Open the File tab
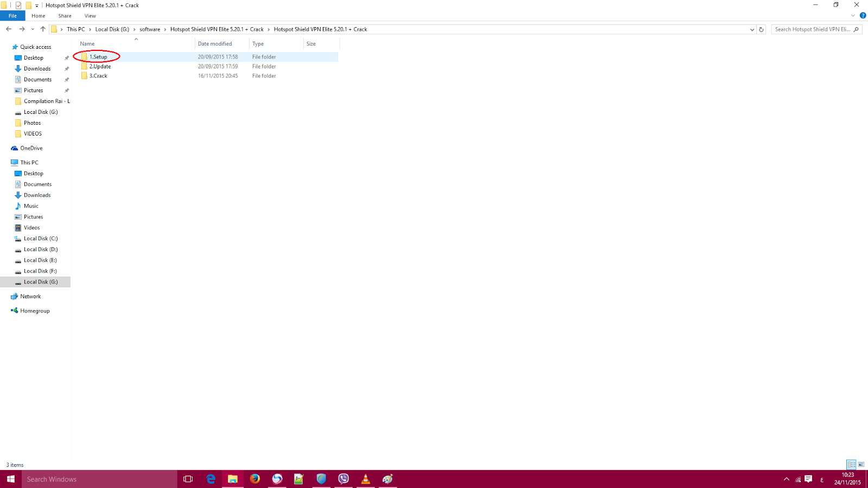This screenshot has height=488, width=868. tap(12, 16)
